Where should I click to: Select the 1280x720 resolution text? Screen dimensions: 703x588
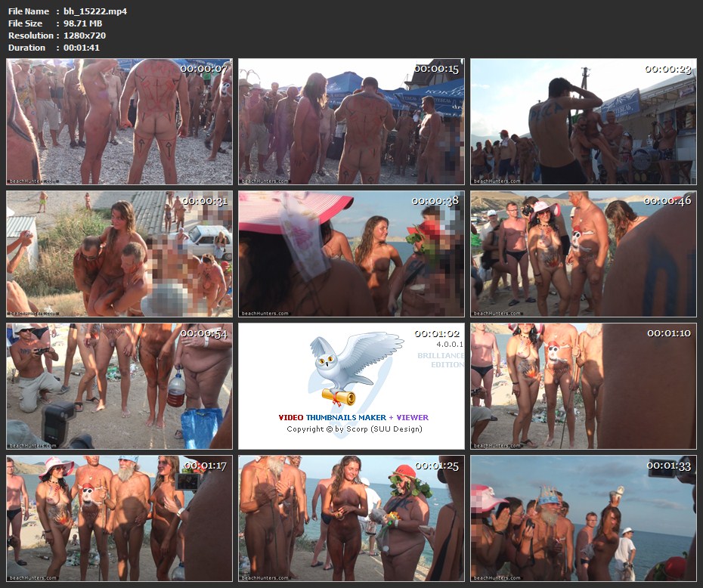[x=84, y=36]
